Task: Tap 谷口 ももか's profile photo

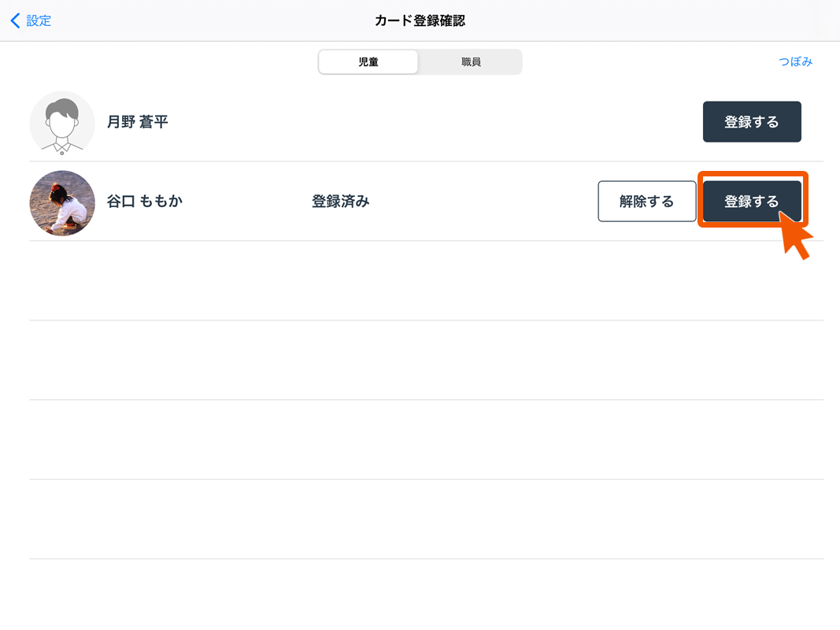Action: point(62,202)
